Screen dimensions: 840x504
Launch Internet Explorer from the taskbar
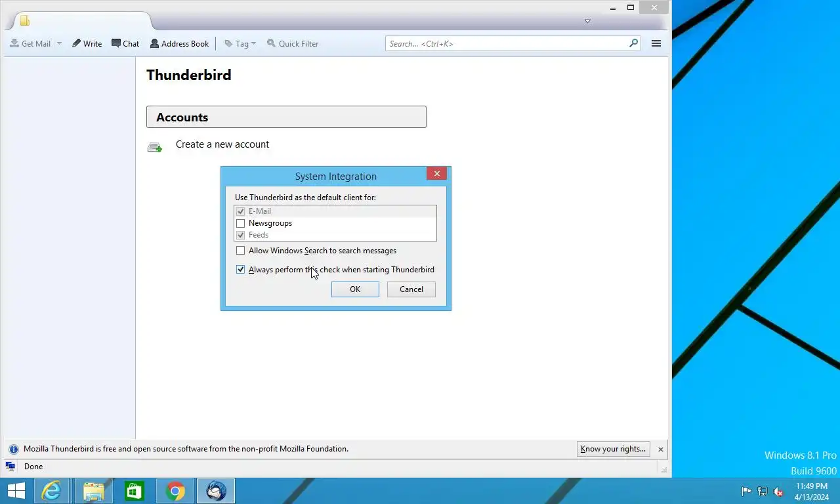[x=52, y=491]
